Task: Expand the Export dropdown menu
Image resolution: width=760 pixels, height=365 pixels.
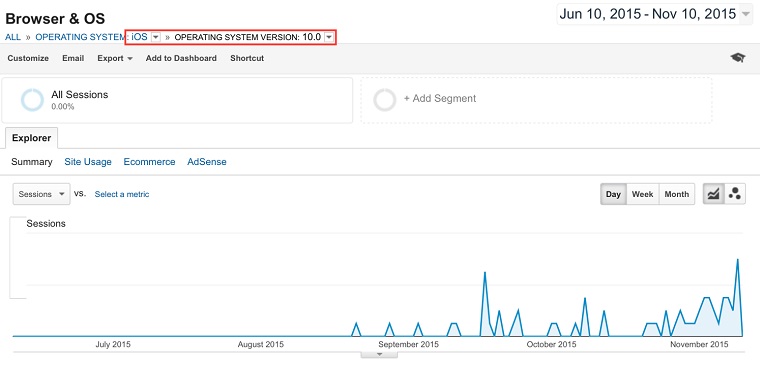Action: coord(115,58)
